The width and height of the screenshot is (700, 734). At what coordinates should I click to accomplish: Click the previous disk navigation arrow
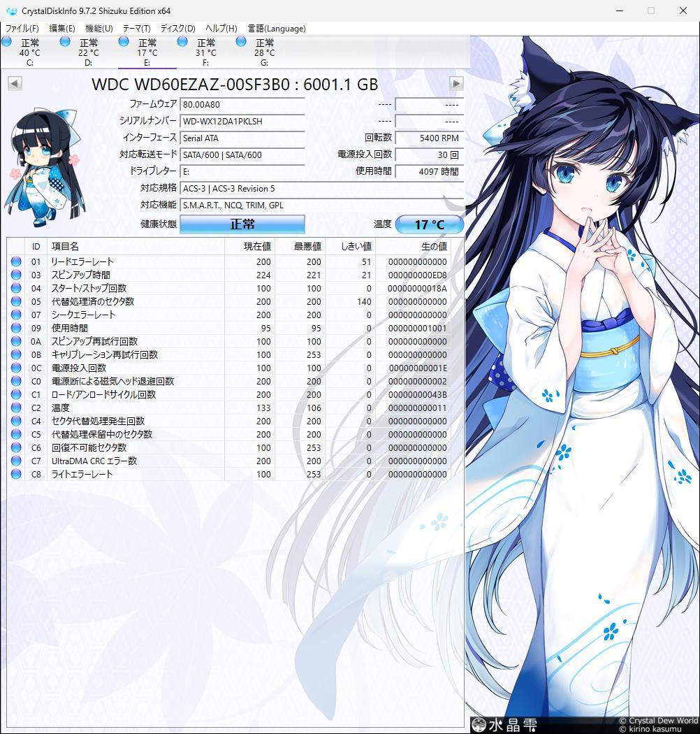tap(15, 83)
